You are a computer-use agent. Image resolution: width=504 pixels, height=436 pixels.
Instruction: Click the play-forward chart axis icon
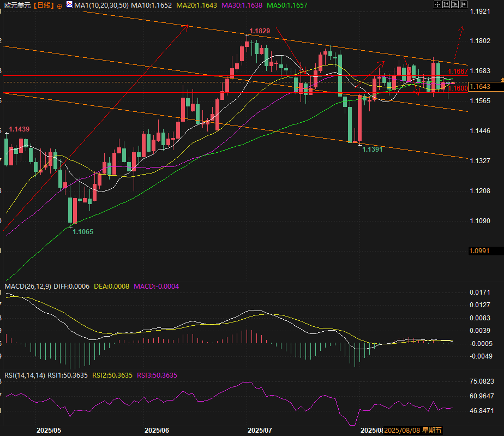[x=455, y=4]
